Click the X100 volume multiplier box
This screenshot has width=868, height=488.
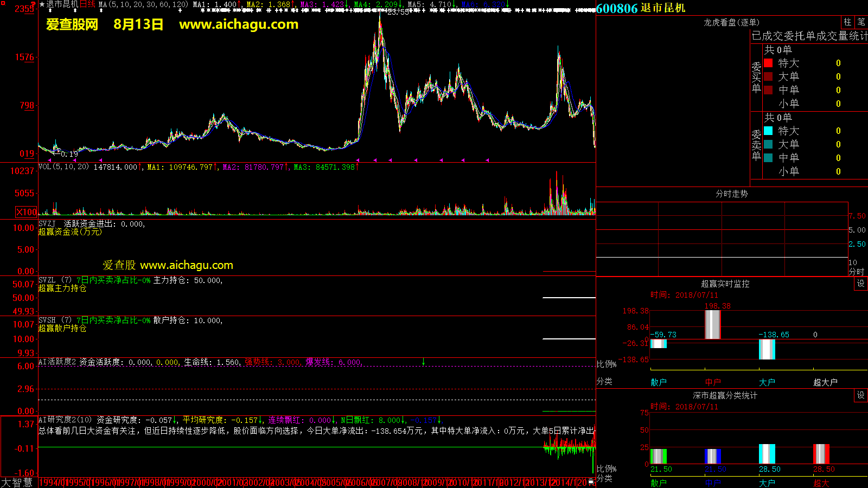pos(26,212)
